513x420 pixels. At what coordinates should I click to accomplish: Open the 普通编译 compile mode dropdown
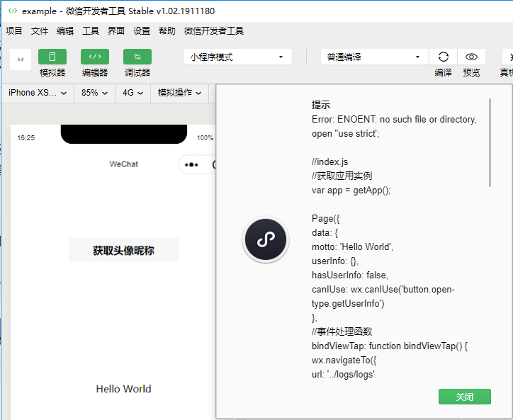click(375, 57)
